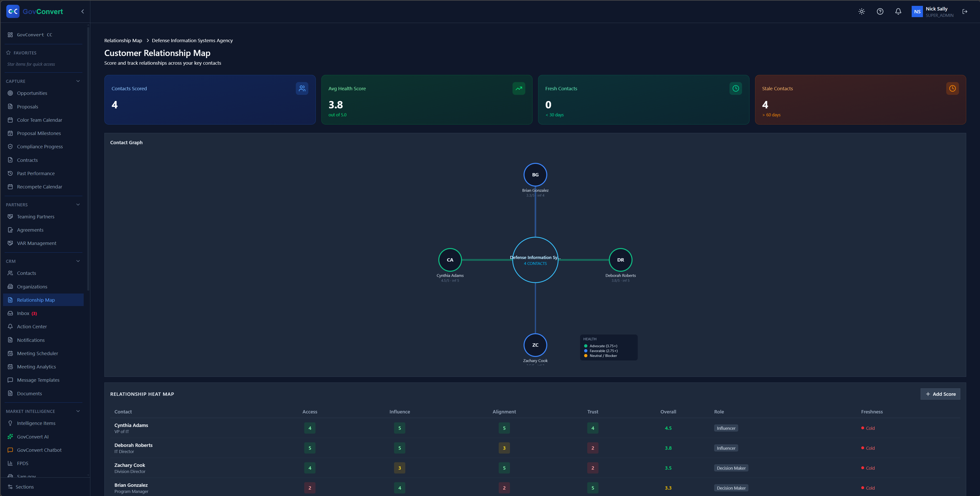Viewport: 980px width, 496px height.
Task: Click the Fresh Contacts clock icon
Action: (x=736, y=88)
